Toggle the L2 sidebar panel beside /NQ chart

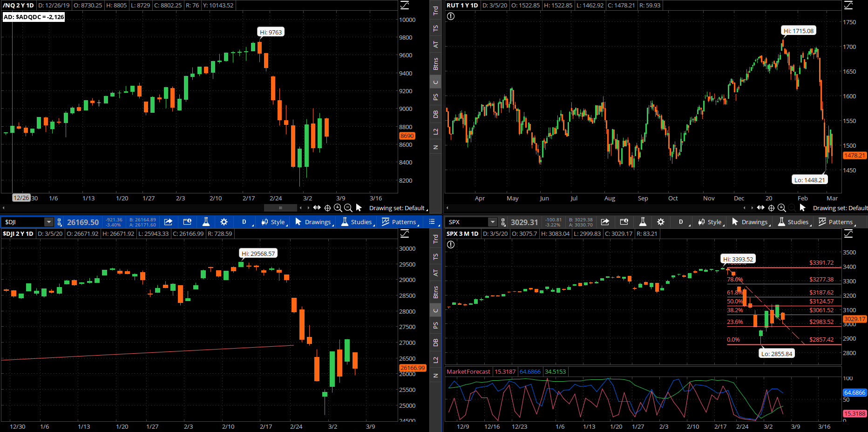pyautogui.click(x=435, y=131)
